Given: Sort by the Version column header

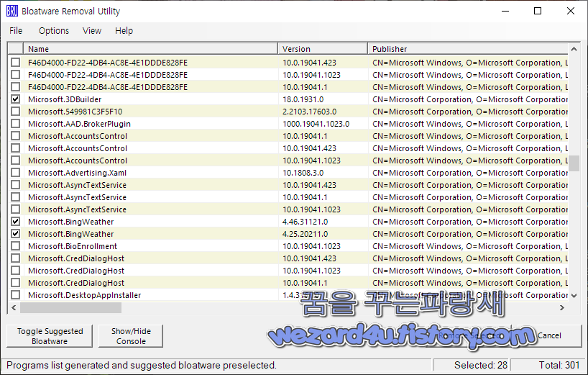Looking at the screenshot, I should coord(323,49).
